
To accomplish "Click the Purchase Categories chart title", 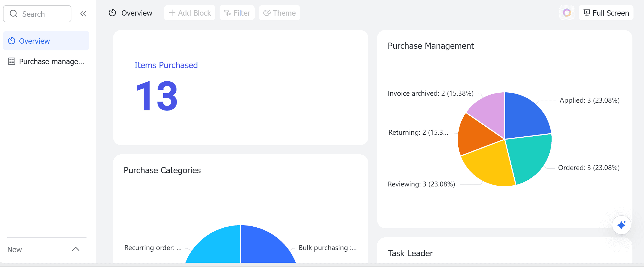I will 162,170.
